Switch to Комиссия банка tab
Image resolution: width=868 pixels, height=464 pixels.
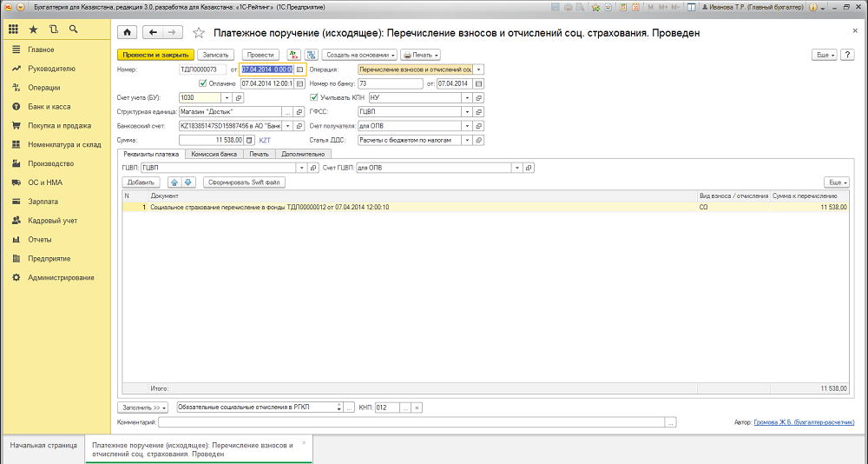(x=214, y=154)
